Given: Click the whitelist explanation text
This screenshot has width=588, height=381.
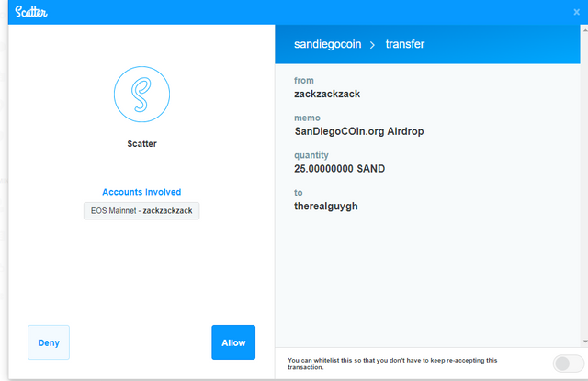Looking at the screenshot, I should (x=392, y=364).
